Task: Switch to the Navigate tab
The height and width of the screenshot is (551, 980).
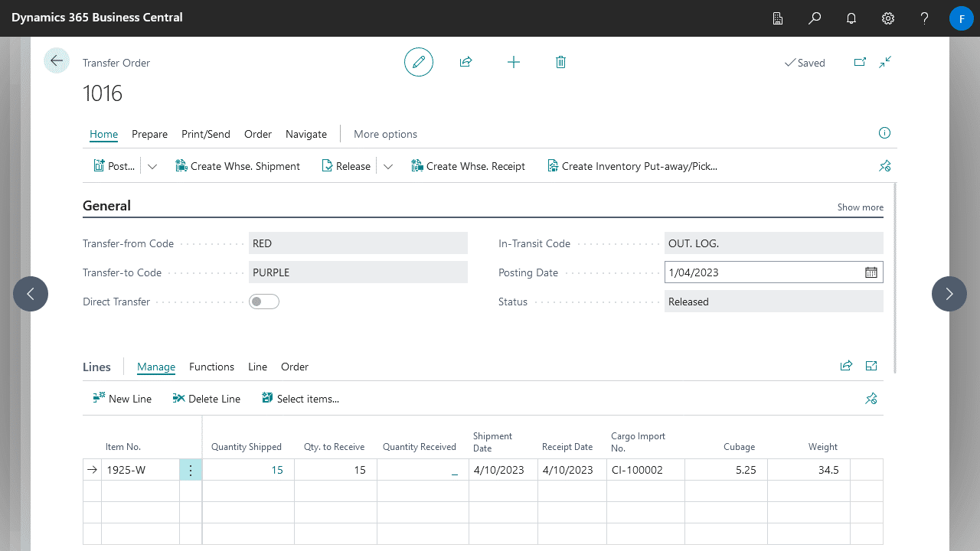Action: click(305, 134)
